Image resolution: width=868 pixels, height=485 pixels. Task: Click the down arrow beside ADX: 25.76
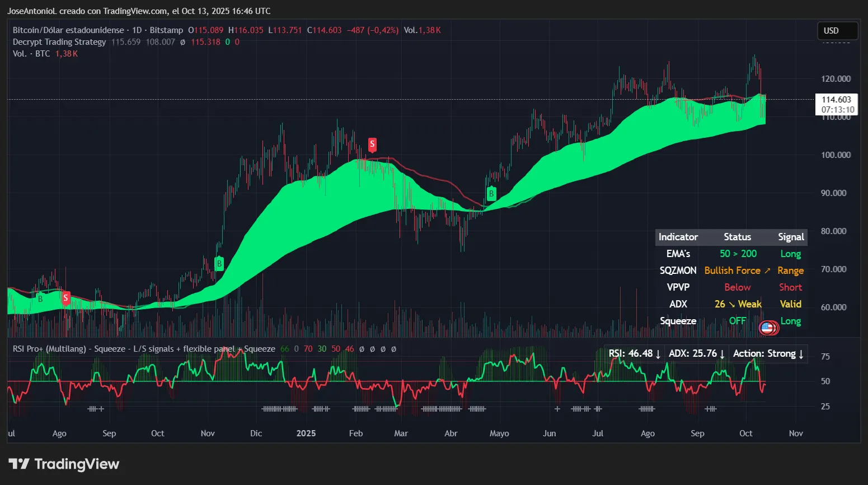721,354
